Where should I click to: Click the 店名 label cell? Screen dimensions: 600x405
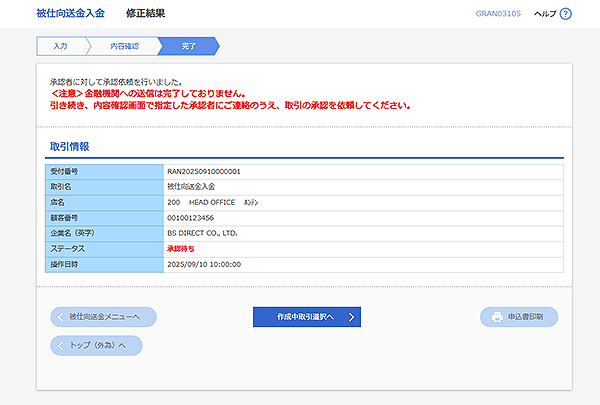click(104, 202)
